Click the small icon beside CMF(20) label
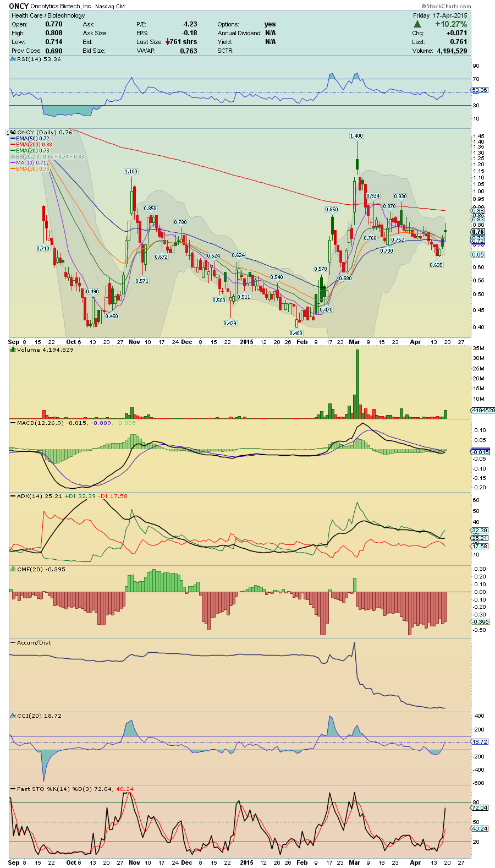 [13, 569]
